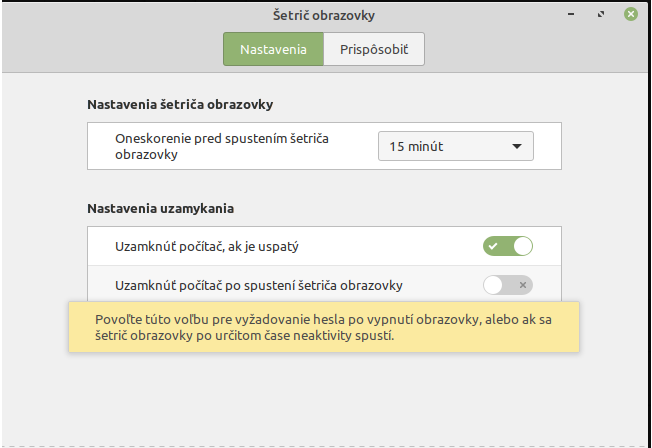Maximize the screensaver settings window
Image resolution: width=652 pixels, height=448 pixels.
[x=600, y=15]
